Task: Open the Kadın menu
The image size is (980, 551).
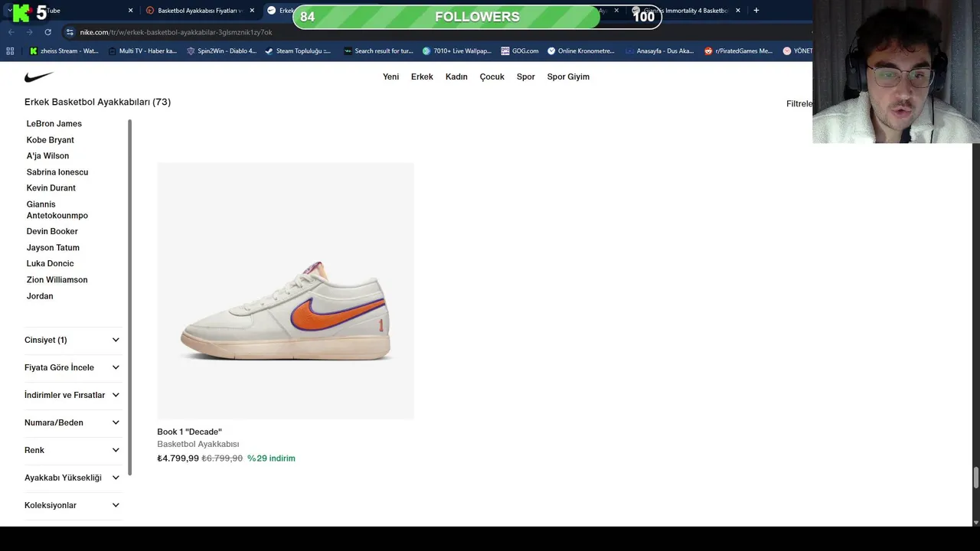Action: (456, 77)
